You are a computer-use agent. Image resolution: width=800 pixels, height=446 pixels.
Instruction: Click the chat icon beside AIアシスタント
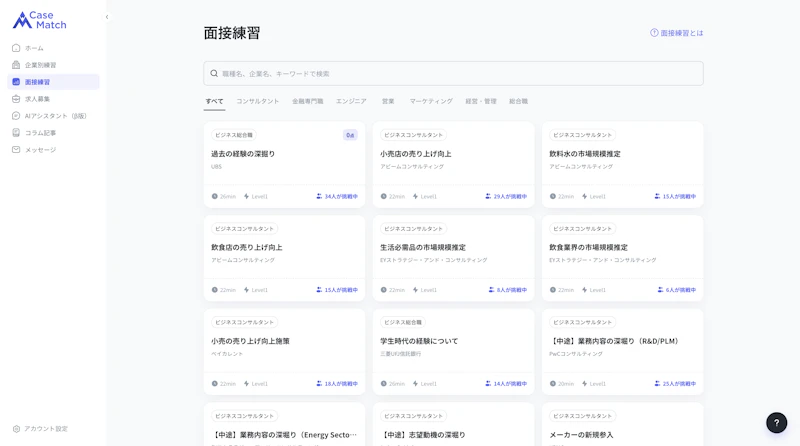click(16, 116)
